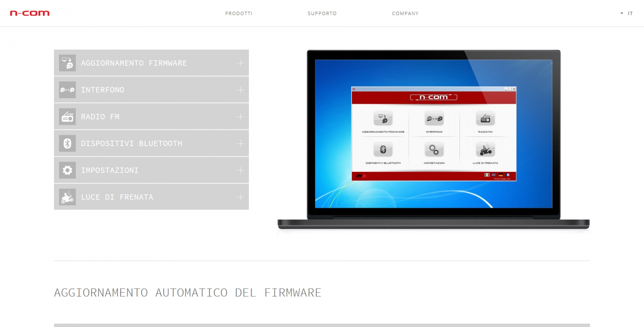Click Radio FM icon in laptop app window
Screen dimensions: 644x327
coord(485,118)
